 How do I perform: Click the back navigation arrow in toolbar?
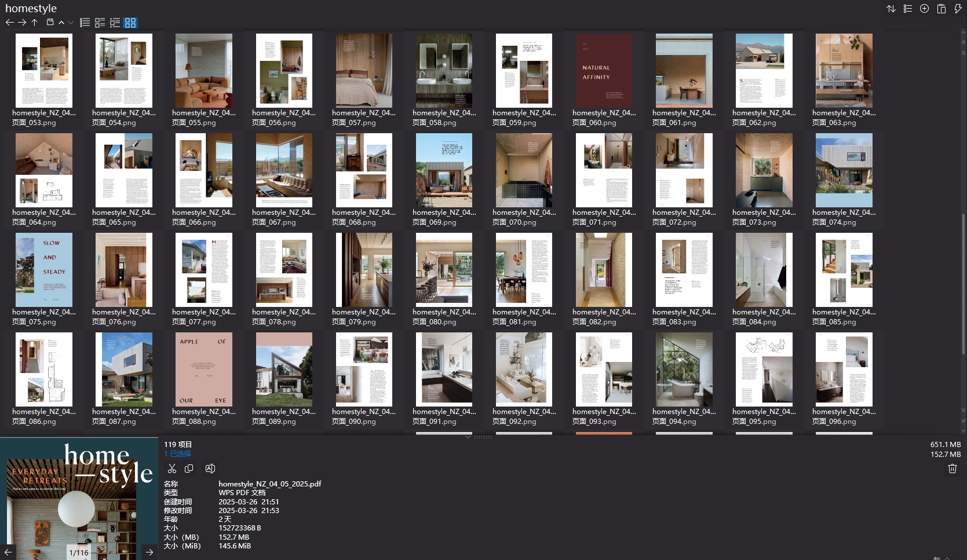click(9, 23)
